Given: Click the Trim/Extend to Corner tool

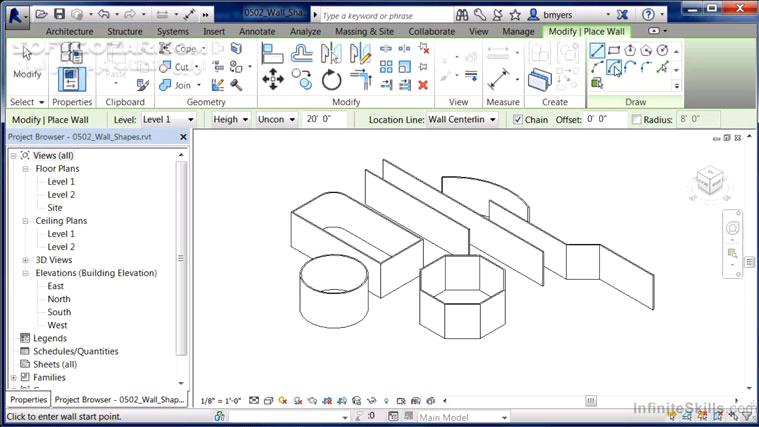Looking at the screenshot, I should 361,79.
